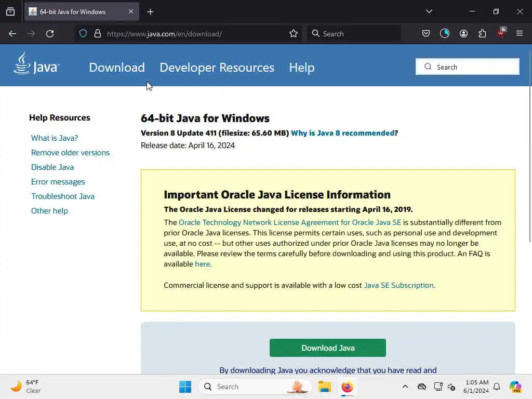Open a new browser tab
The width and height of the screenshot is (532, 399).
[x=150, y=11]
